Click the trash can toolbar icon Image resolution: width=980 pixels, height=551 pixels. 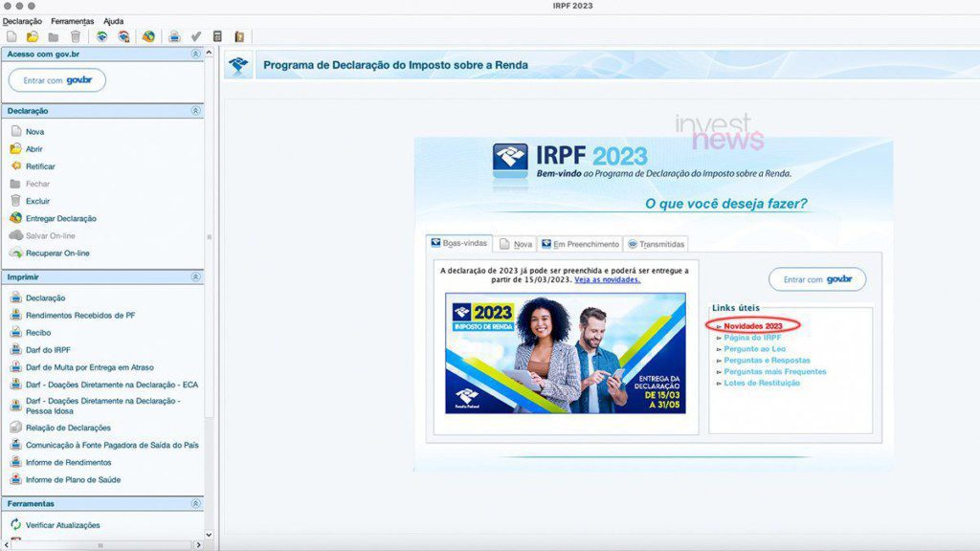(75, 37)
